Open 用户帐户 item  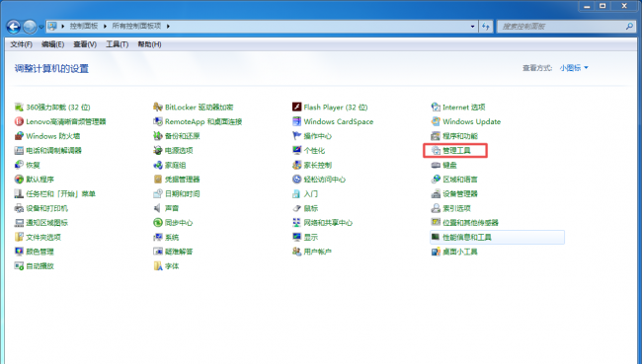pos(312,252)
